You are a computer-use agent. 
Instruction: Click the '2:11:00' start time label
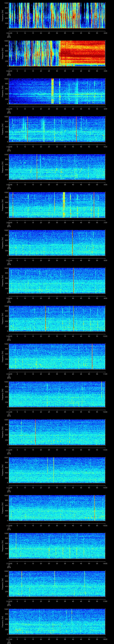[9, 412]
